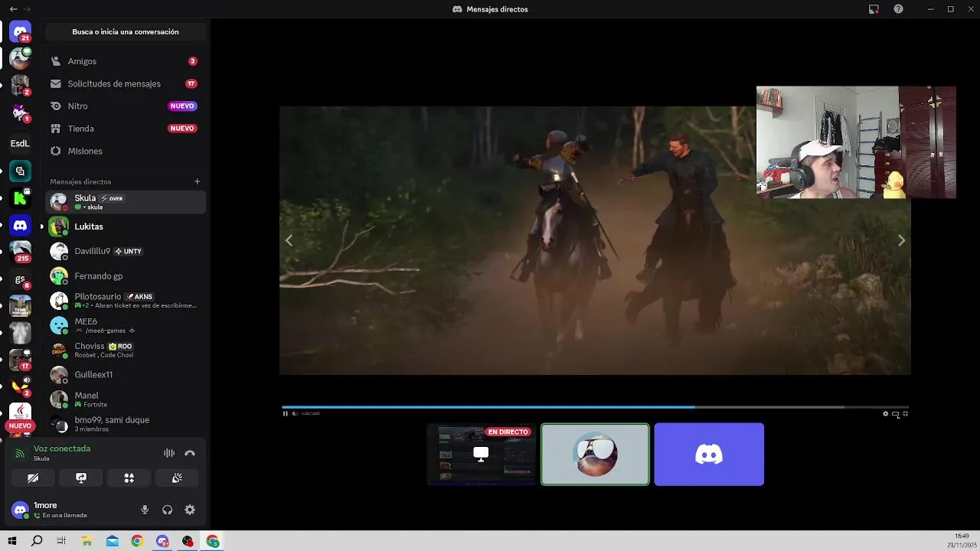Open the inbox icon in title bar
Screen dimensions: 980x551
[874, 9]
